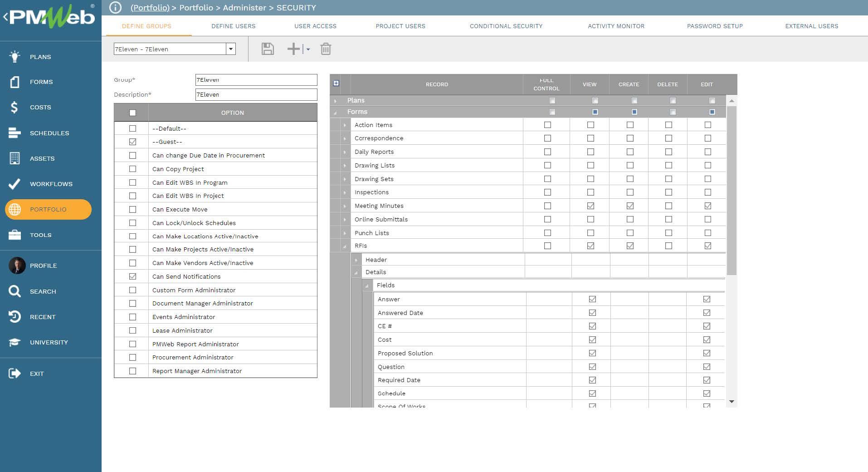Expand the RFIs Header section
The image size is (868, 472).
(x=356, y=260)
